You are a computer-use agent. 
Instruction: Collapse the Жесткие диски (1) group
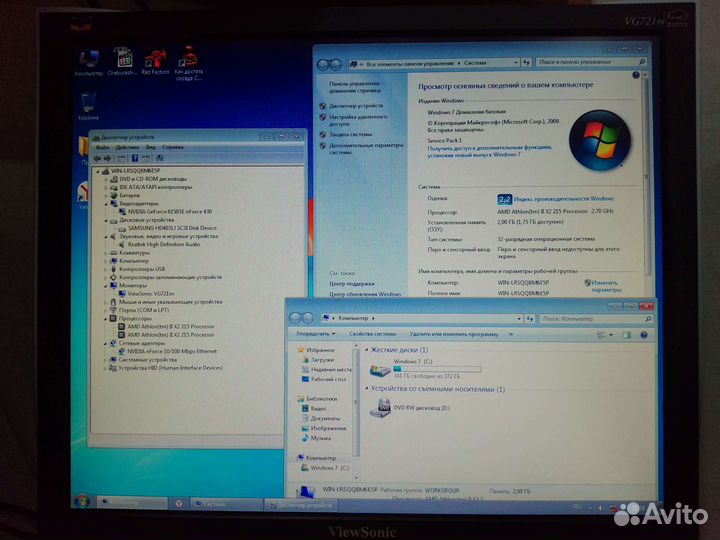(x=367, y=350)
